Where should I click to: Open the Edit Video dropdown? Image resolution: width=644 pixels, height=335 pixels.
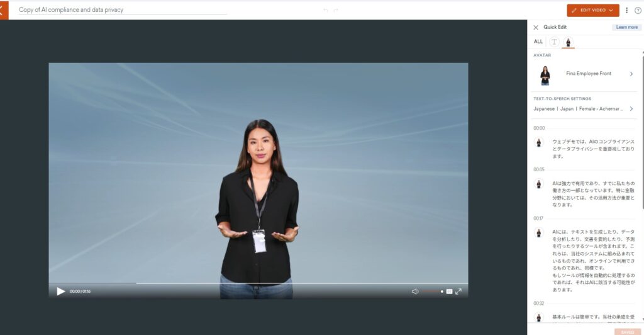tap(592, 10)
